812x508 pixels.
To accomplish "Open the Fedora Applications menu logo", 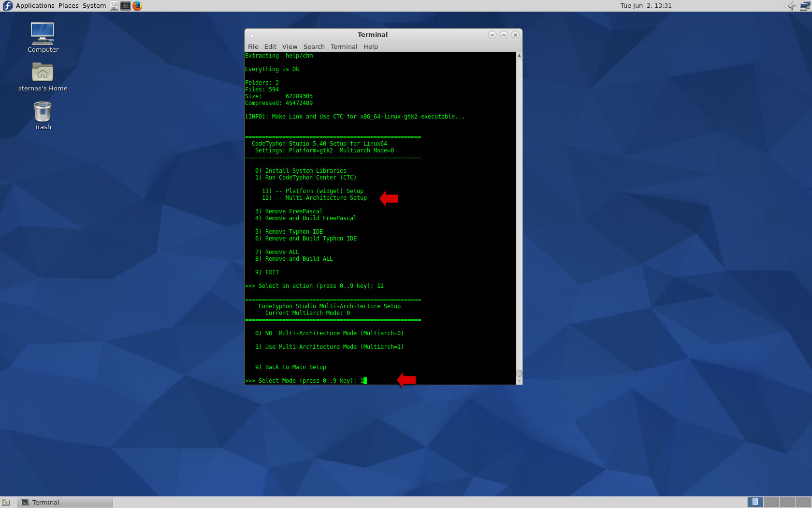I will (x=8, y=6).
